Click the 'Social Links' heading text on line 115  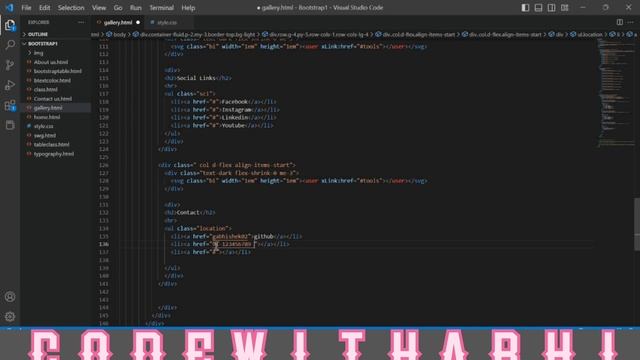tap(196, 78)
